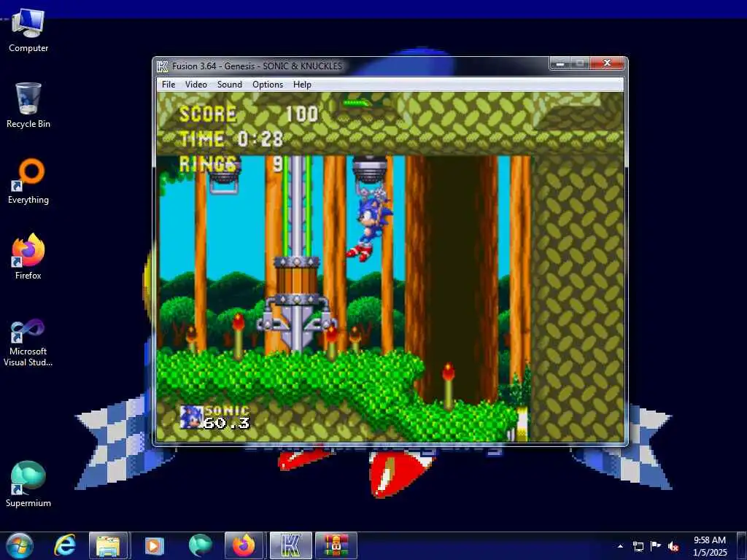Select the Firefox desktop shortcut
The width and height of the screenshot is (747, 560).
click(x=28, y=257)
